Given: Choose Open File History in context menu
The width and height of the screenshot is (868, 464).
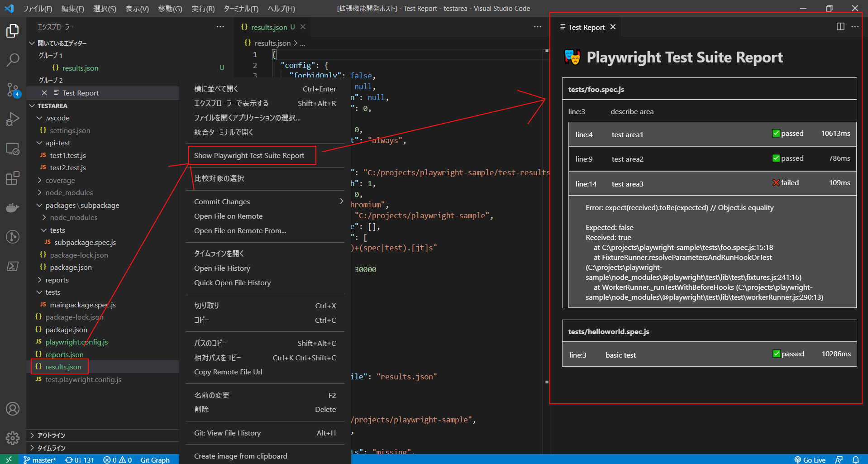Looking at the screenshot, I should (265, 268).
